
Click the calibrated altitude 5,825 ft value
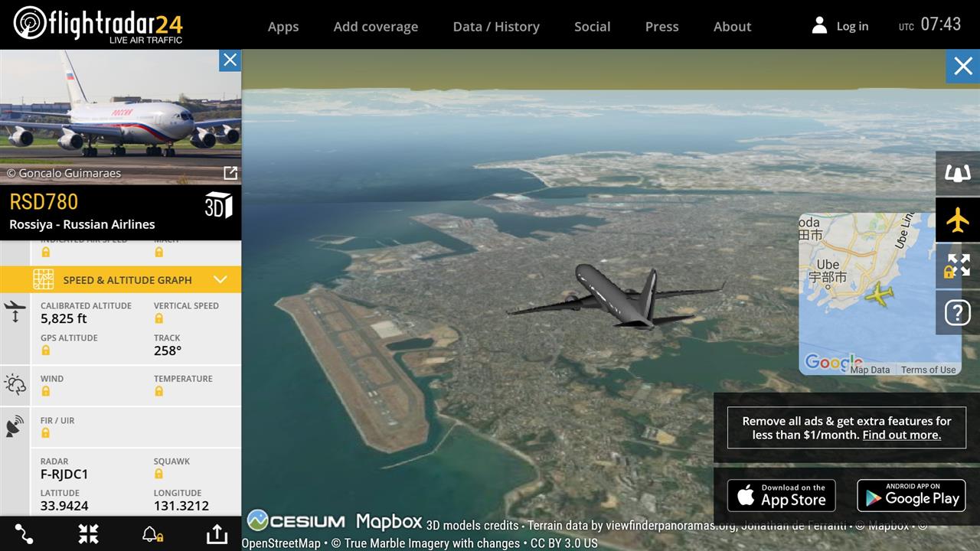click(x=64, y=319)
